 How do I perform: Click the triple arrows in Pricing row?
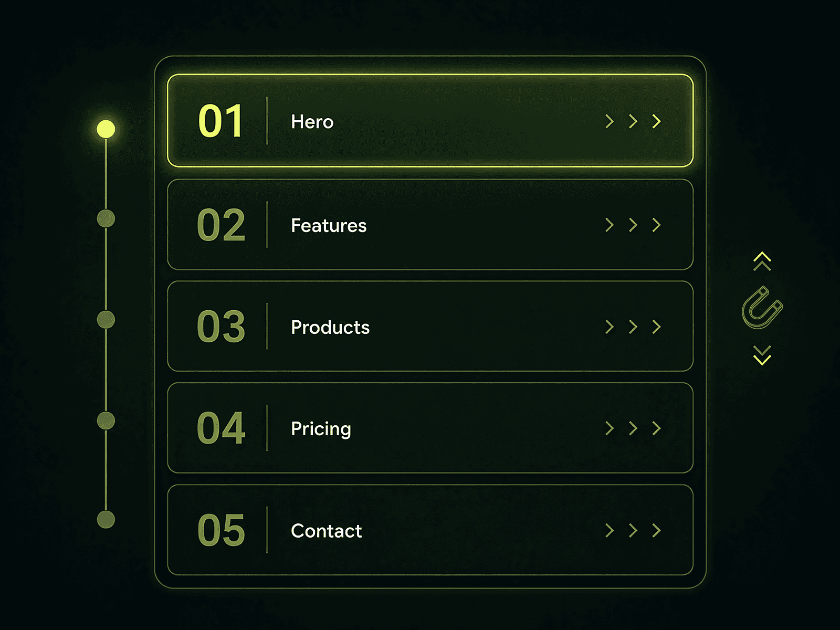633,428
